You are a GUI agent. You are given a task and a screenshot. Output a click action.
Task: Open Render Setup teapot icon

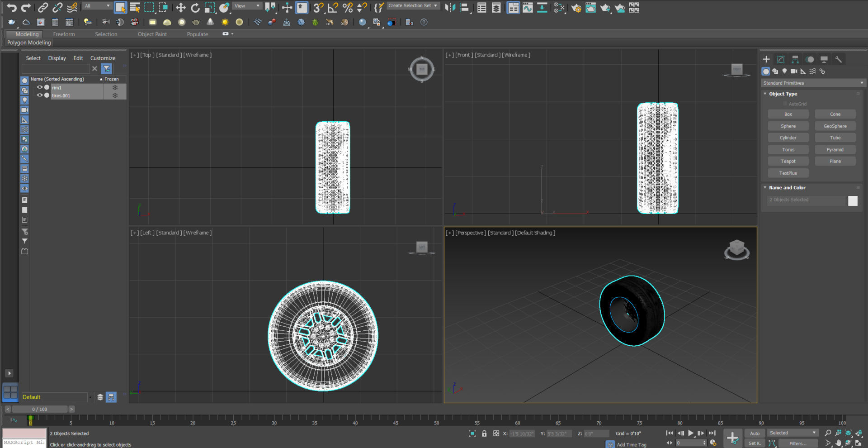(x=576, y=7)
